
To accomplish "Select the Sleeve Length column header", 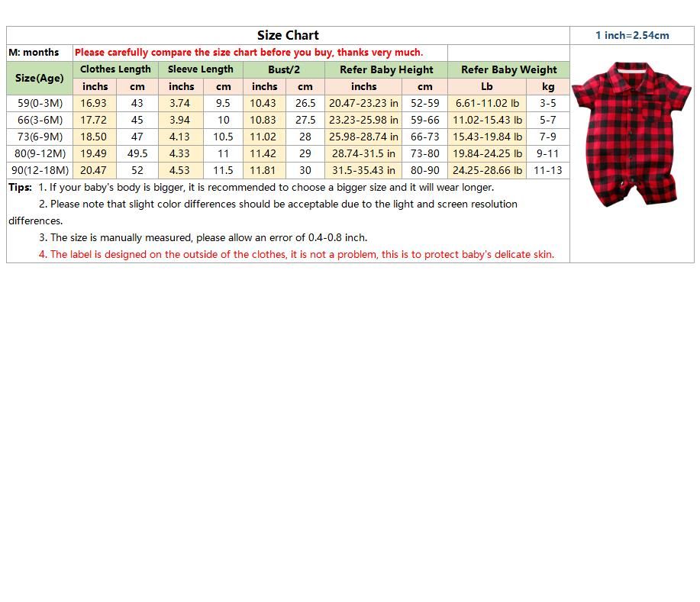I will pyautogui.click(x=201, y=69).
